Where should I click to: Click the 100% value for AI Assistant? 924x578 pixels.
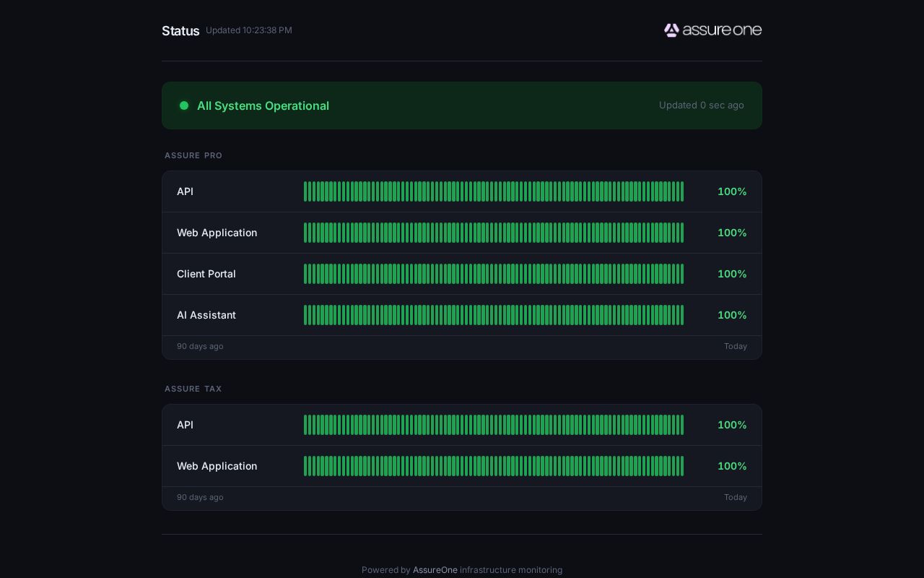coord(732,315)
